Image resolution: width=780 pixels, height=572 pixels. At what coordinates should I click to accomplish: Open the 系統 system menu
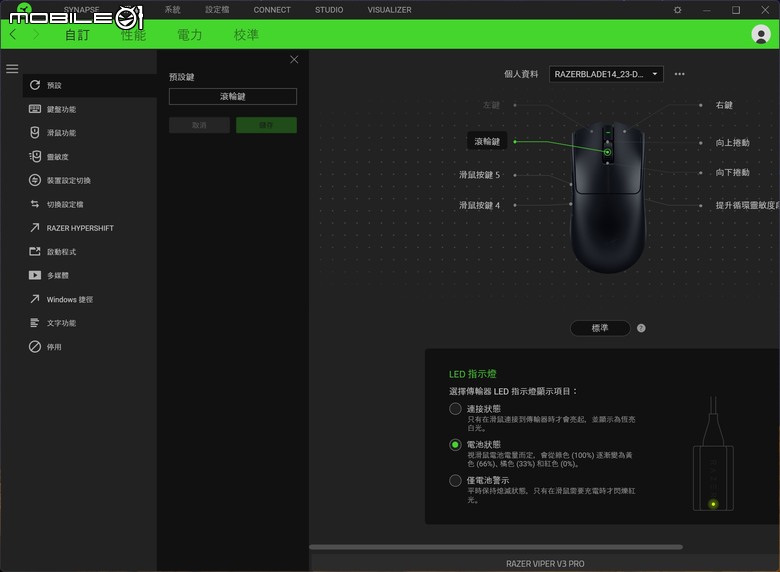pos(173,9)
